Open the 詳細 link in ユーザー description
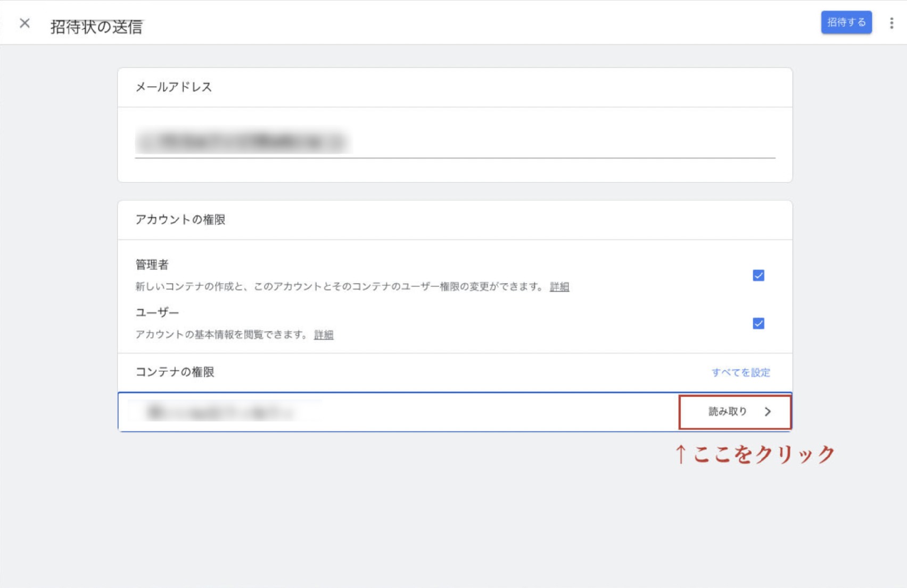Image resolution: width=907 pixels, height=588 pixels. click(x=324, y=335)
